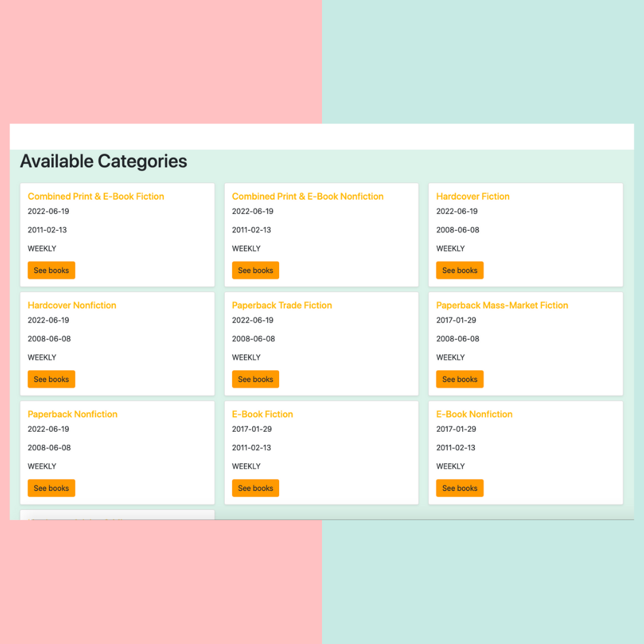Click the Available Categories heading
Viewport: 644px width, 644px height.
pyautogui.click(x=103, y=161)
